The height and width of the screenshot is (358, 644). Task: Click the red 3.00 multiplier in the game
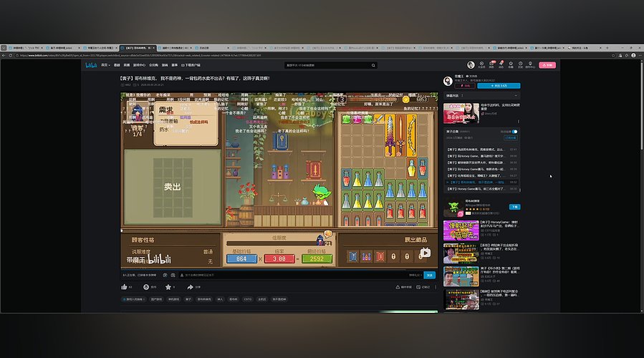pos(279,258)
